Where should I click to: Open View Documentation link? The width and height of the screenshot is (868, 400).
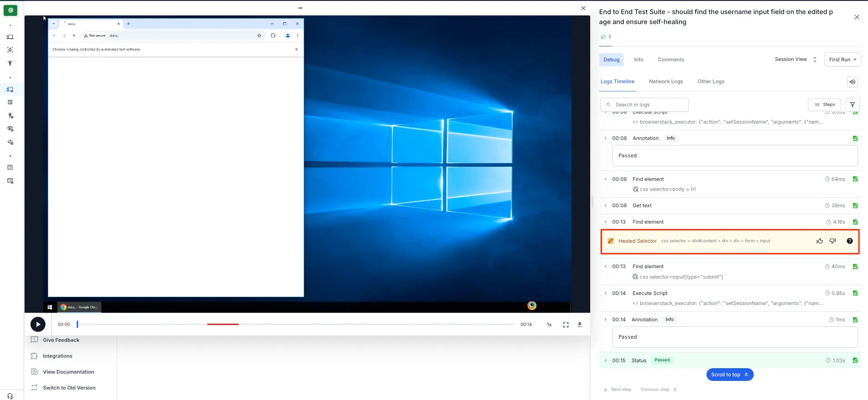pos(68,372)
